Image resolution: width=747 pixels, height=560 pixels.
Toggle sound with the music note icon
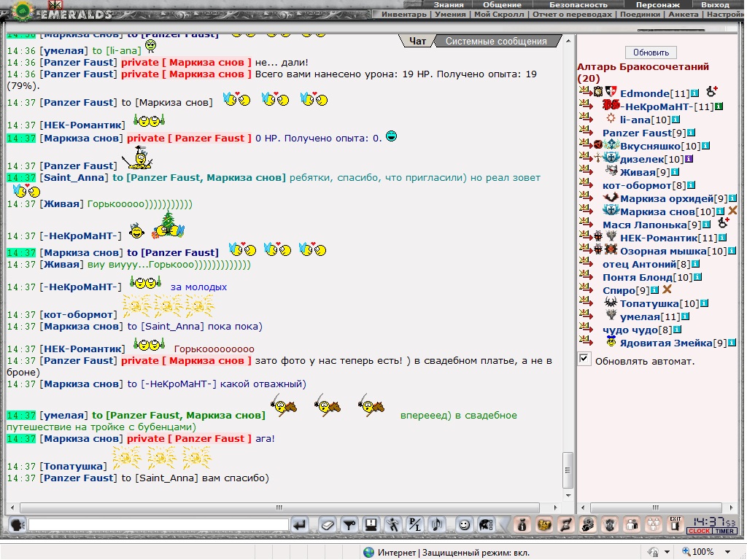[437, 525]
